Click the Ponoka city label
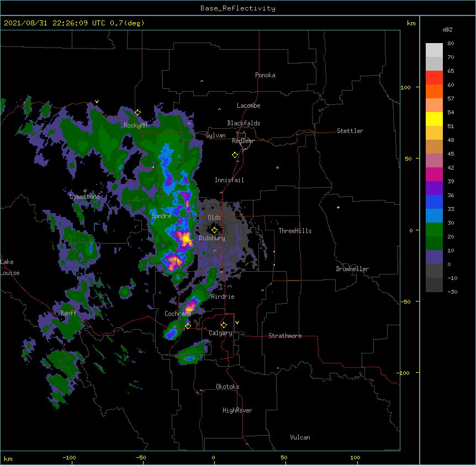Screen dimensions: 476x465 coord(265,75)
